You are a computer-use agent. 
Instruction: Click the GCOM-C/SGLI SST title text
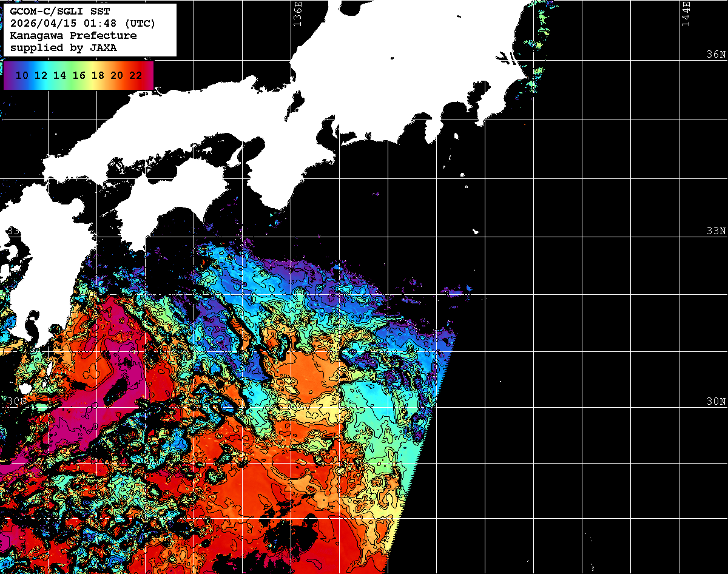click(x=59, y=12)
